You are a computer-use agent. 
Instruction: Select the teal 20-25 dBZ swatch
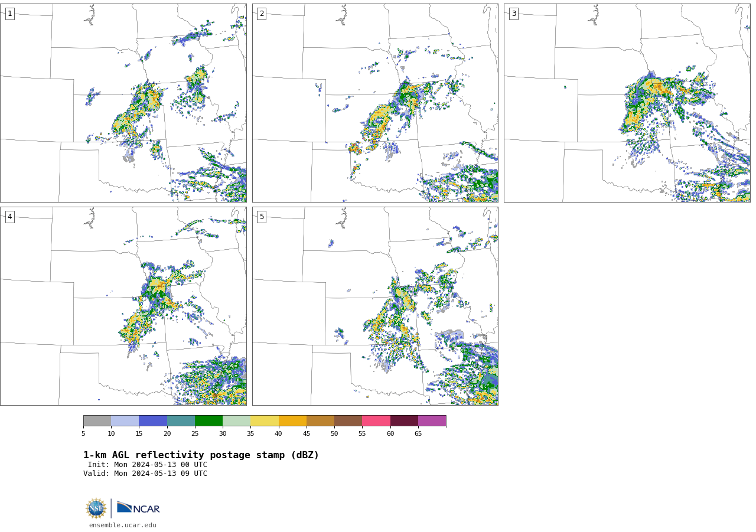point(181,421)
